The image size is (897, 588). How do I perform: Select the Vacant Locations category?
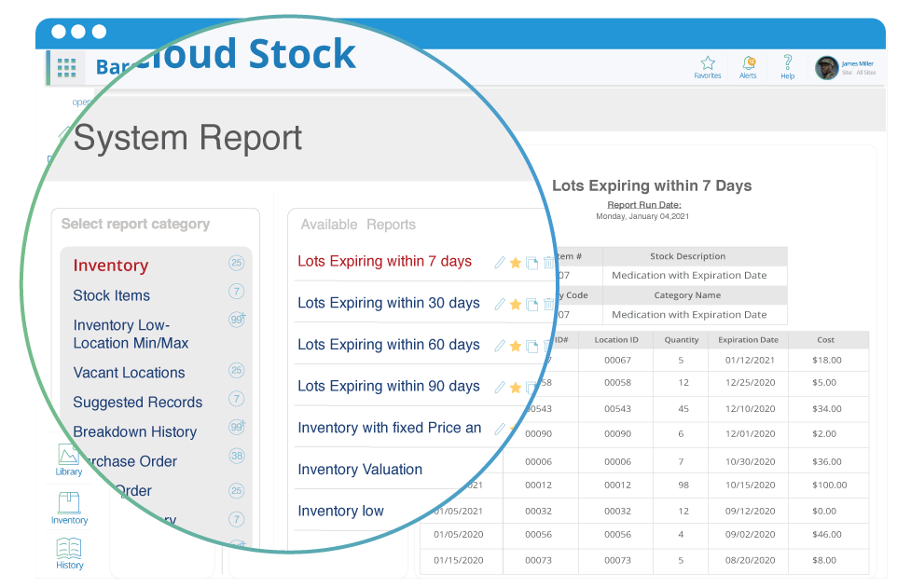130,373
